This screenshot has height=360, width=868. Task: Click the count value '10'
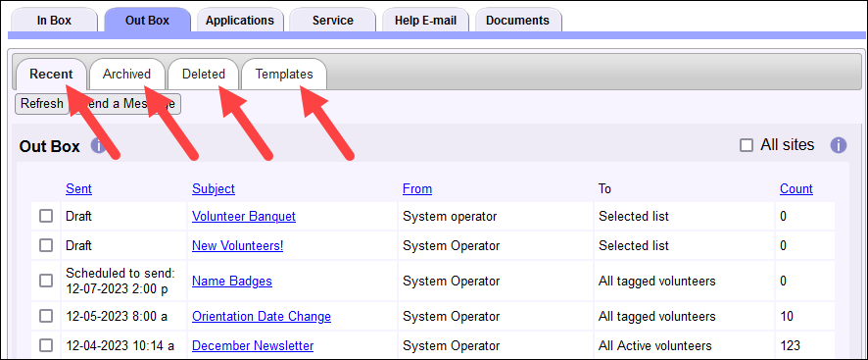[787, 316]
